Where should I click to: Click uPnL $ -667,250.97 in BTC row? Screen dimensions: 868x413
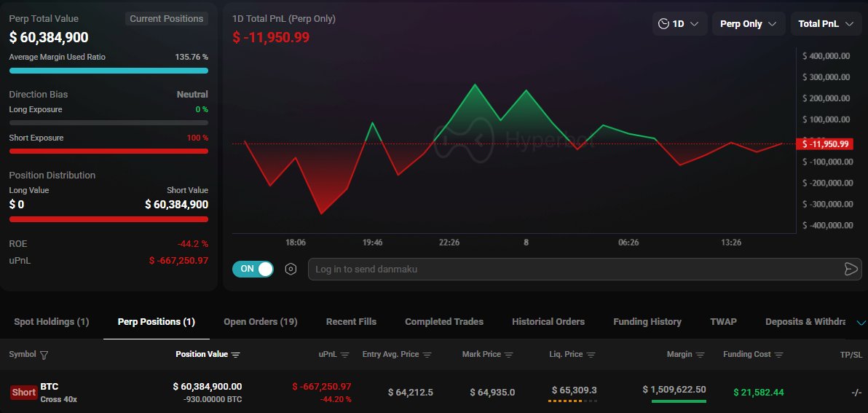click(x=322, y=387)
